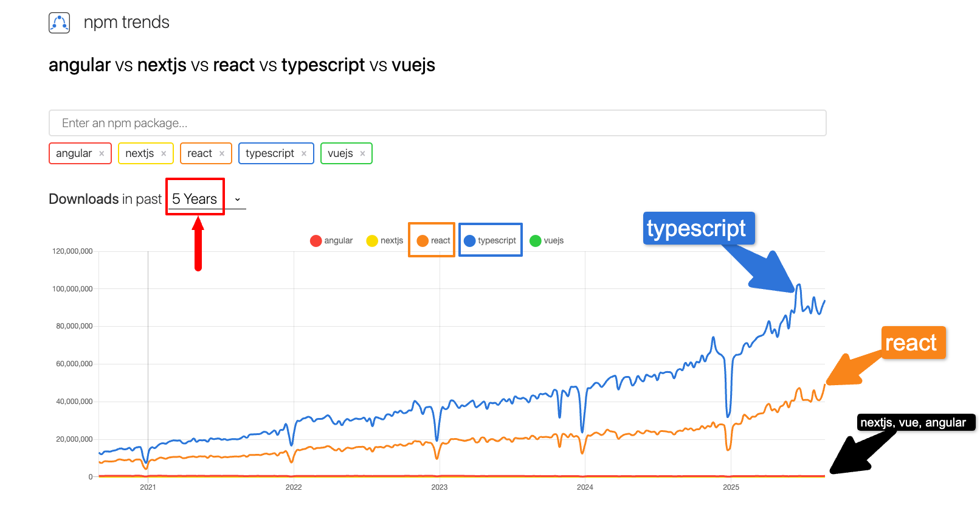Select the angular package chip label
Image resolution: width=980 pixels, height=505 pixels.
pyautogui.click(x=74, y=153)
